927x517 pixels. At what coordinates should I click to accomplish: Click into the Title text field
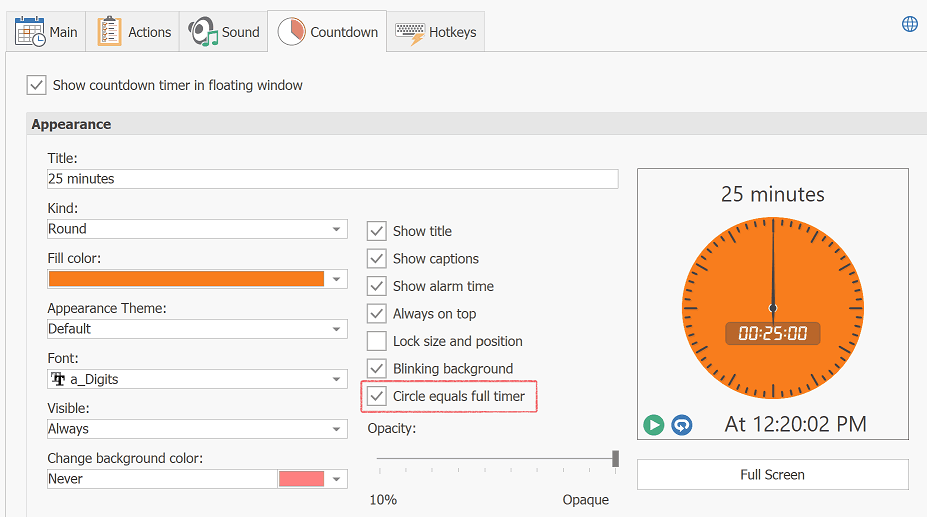(x=333, y=179)
